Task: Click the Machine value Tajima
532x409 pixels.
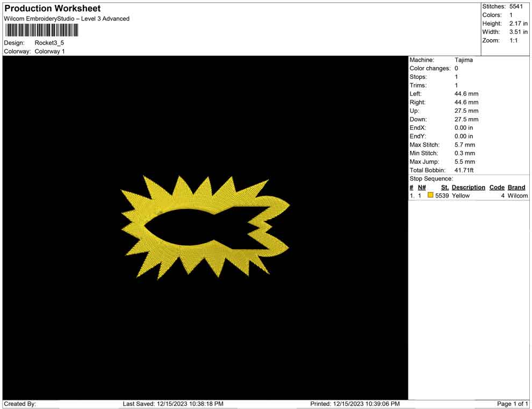Action: point(464,60)
